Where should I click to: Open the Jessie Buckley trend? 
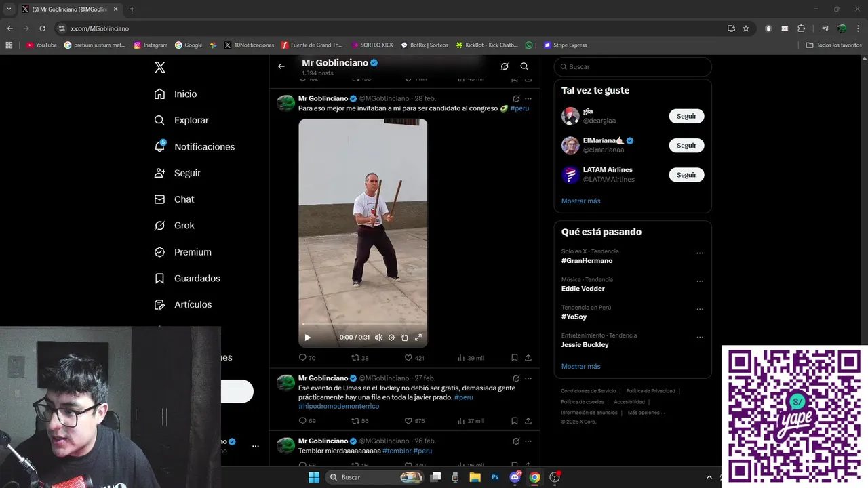585,345
